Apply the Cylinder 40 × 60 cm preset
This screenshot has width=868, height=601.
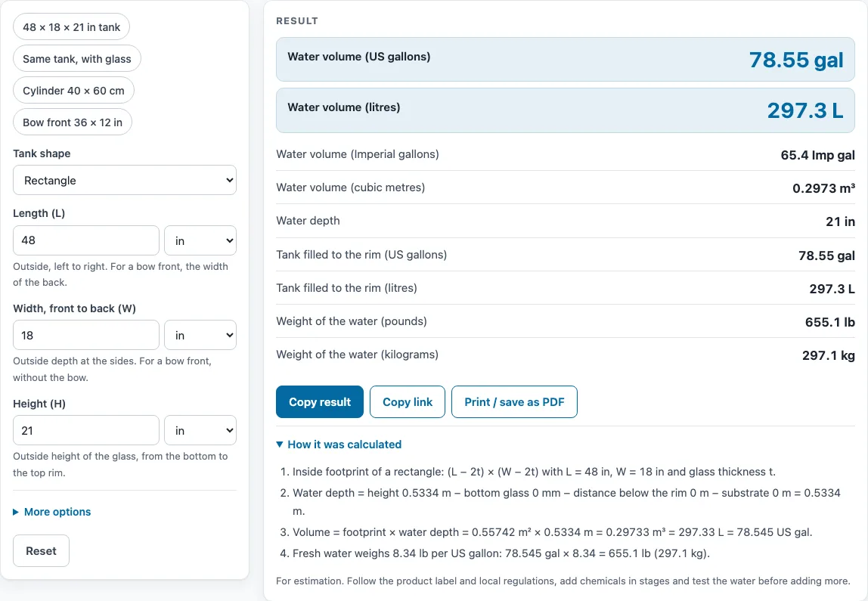pos(73,90)
